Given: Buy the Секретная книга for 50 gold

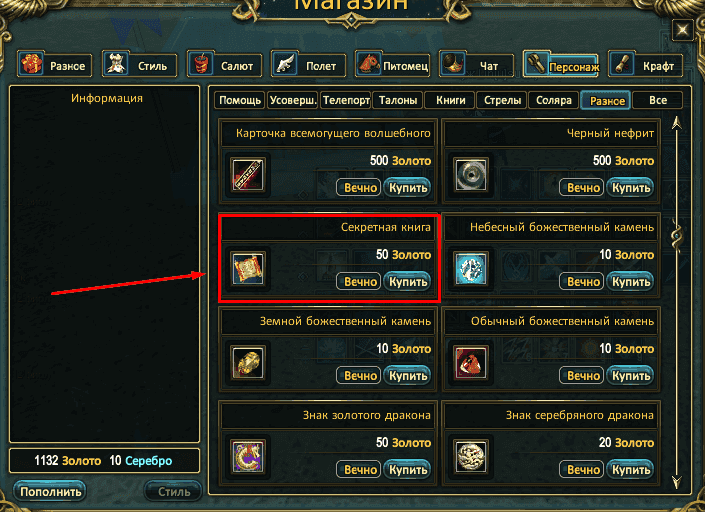Looking at the screenshot, I should click(407, 282).
